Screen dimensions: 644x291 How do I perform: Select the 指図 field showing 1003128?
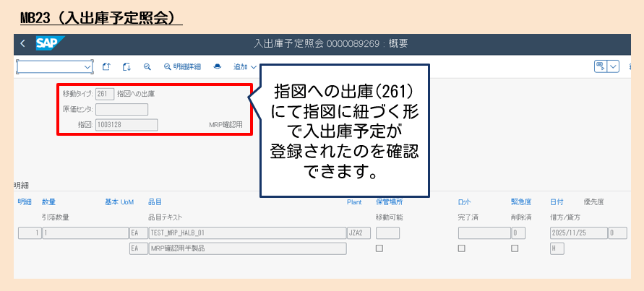pos(126,125)
